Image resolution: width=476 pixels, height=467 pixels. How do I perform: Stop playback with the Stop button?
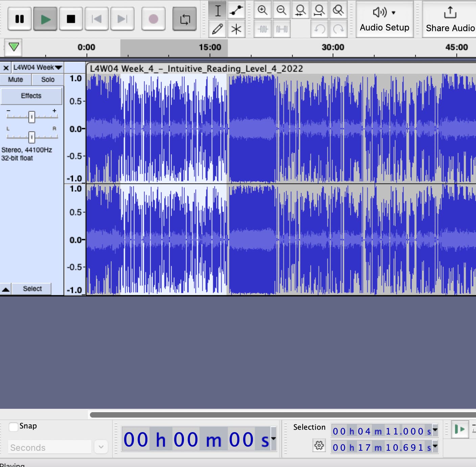[71, 19]
